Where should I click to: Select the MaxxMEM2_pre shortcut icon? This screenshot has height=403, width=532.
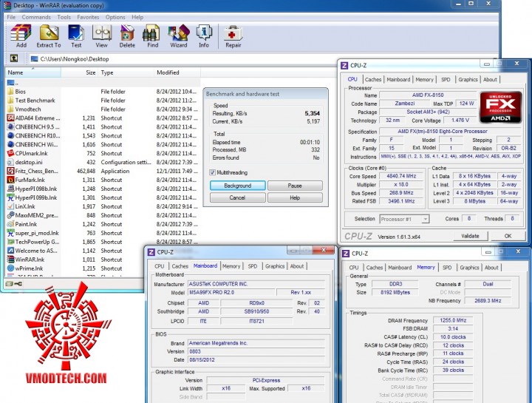click(x=10, y=215)
